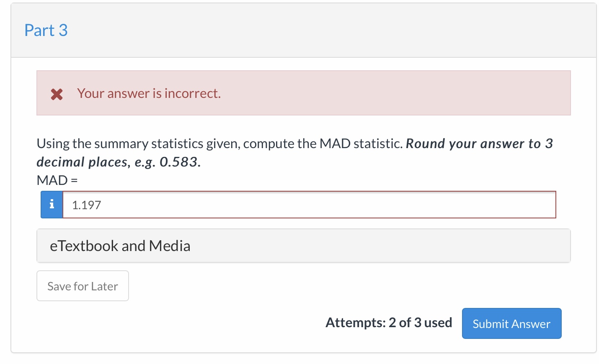Click the 'Attempts: 2 of 3 used' text
The image size is (599, 364).
click(x=389, y=323)
